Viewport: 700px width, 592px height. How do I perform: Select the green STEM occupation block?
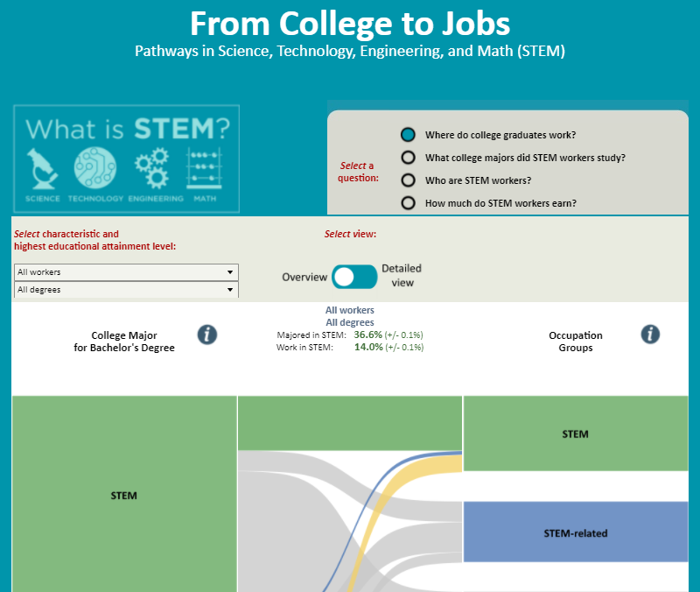tap(575, 433)
